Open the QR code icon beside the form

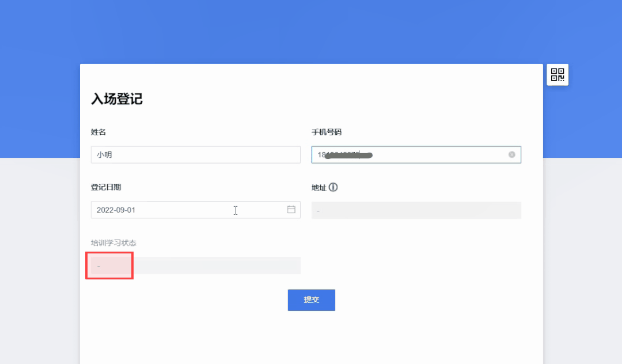click(x=557, y=74)
